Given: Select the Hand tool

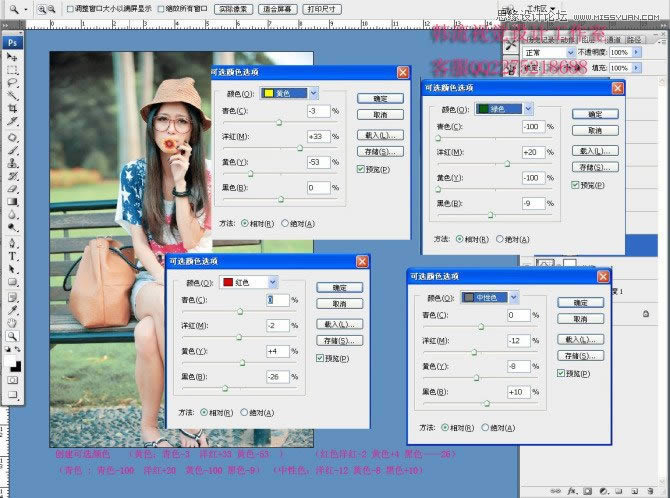Looking at the screenshot, I should [12, 322].
